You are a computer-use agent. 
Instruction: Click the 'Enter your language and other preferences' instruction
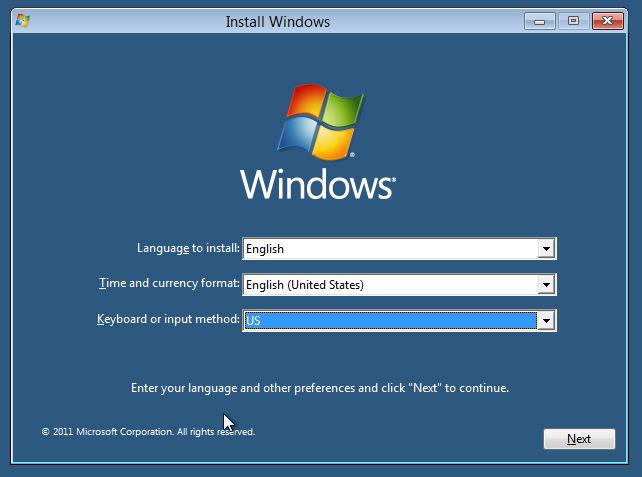(320, 388)
